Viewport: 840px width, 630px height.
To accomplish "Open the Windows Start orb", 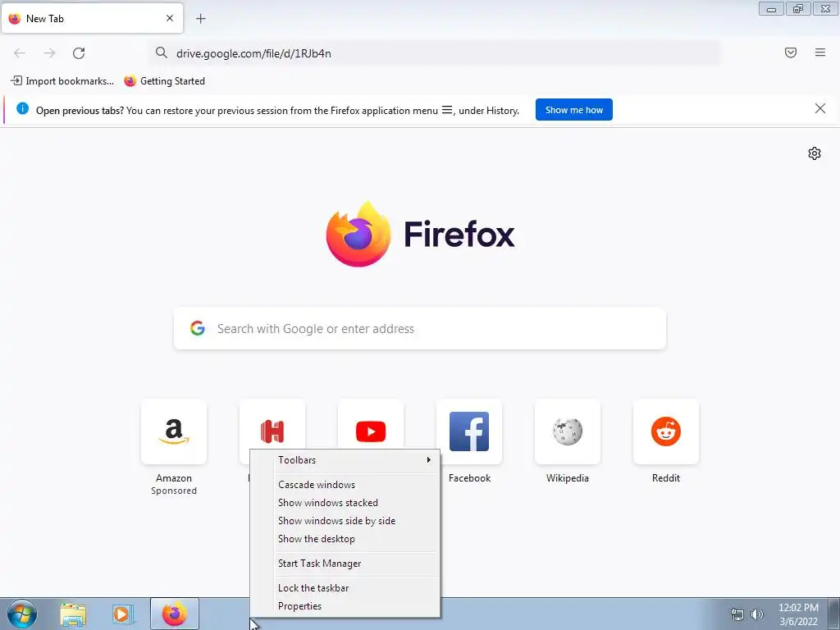I will [x=21, y=614].
